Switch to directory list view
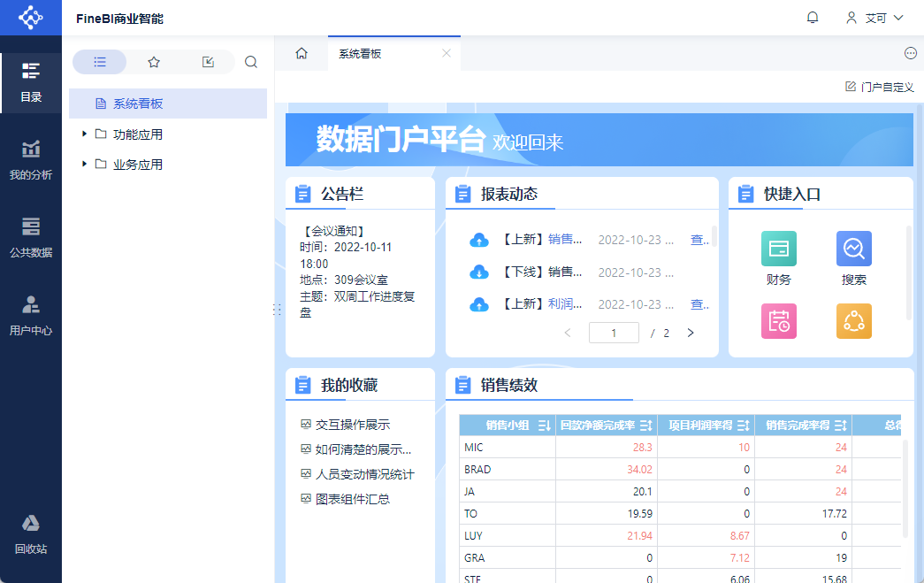Screen dimensions: 924x583 [x=100, y=62]
